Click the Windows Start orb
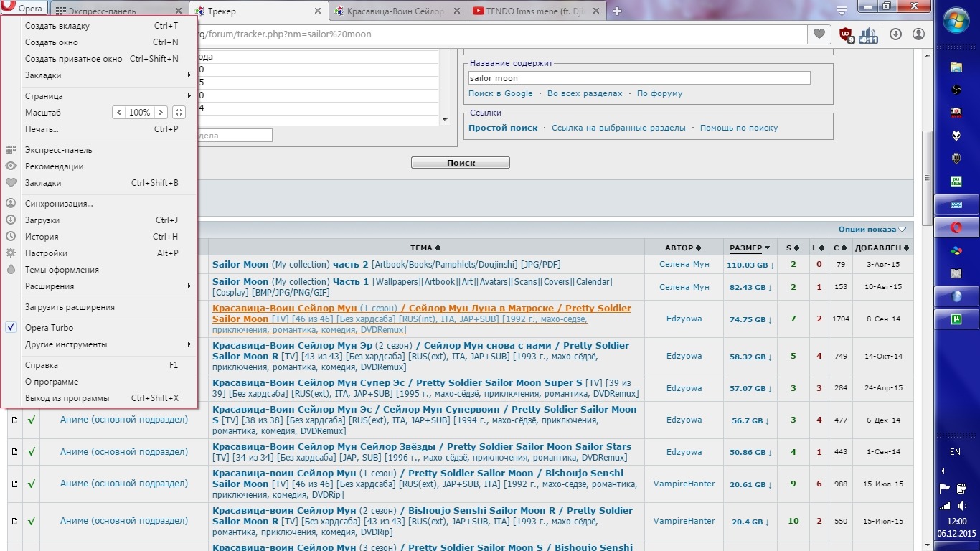This screenshot has width=980, height=551. pos(957,21)
